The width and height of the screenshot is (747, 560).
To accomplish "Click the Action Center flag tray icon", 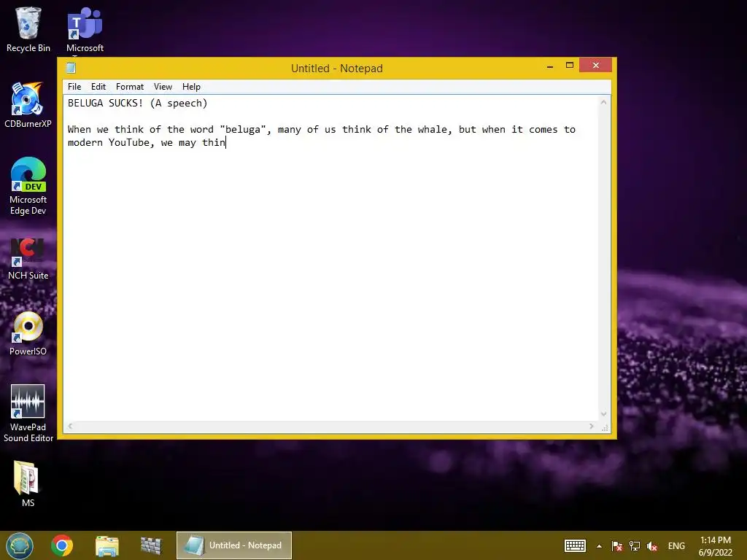I will pyautogui.click(x=617, y=546).
